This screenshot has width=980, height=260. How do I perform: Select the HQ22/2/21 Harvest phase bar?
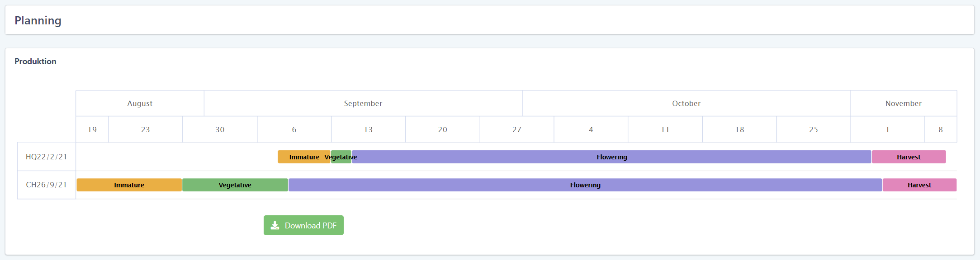coord(909,157)
